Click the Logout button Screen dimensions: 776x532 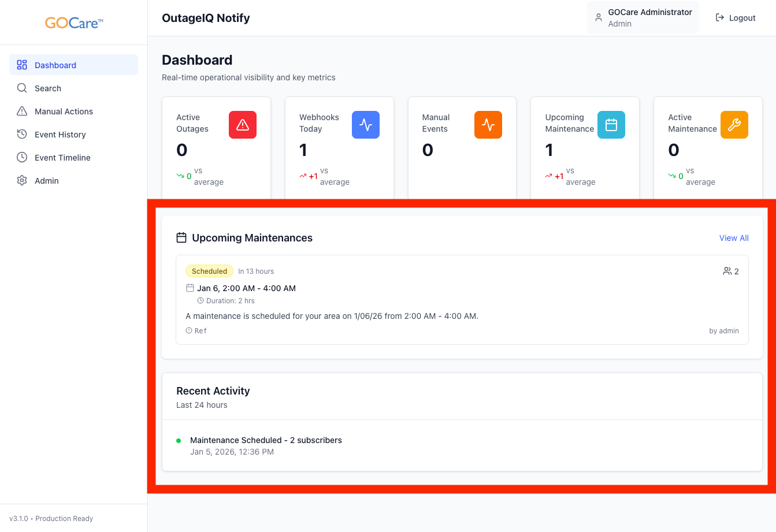pos(736,18)
